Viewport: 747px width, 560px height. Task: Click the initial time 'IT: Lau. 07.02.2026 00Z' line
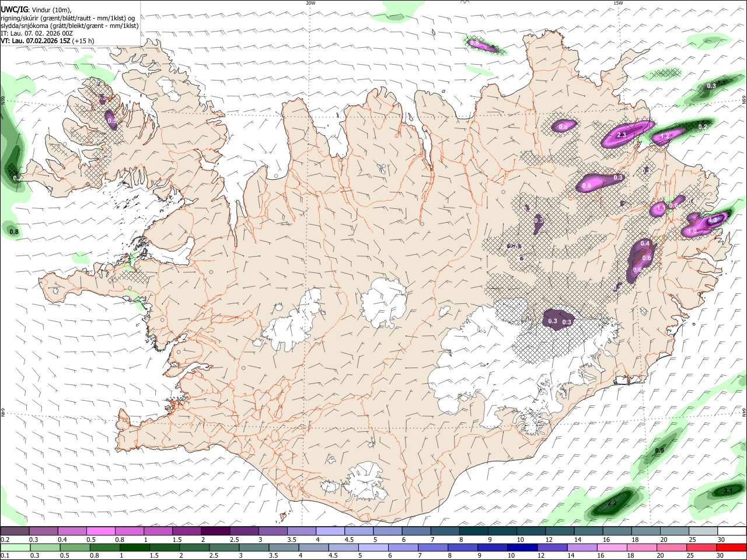click(37, 33)
